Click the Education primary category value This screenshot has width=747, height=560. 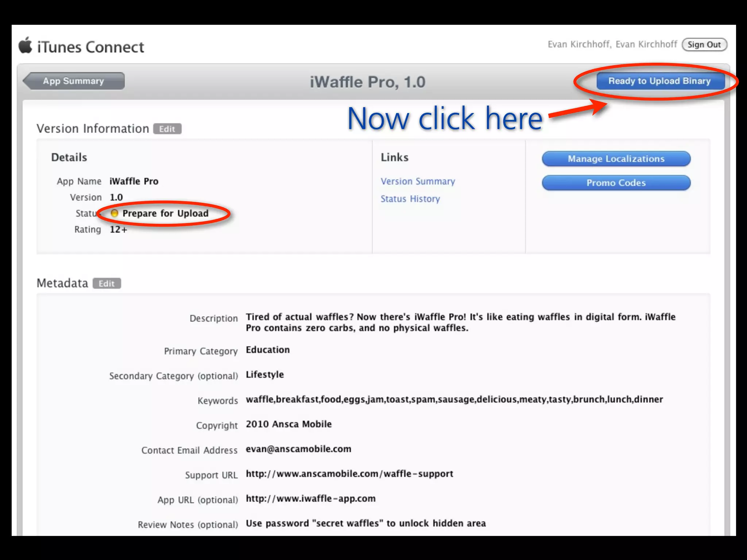coord(268,350)
